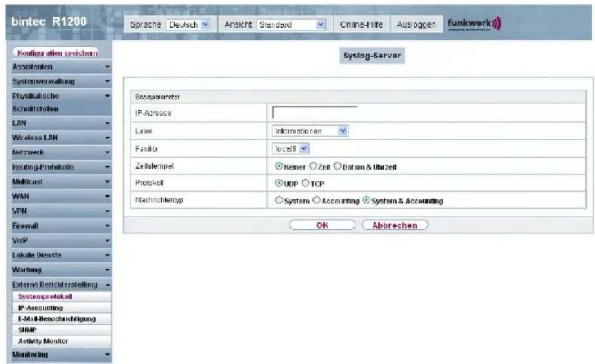Click the Syslog-Server page heading
595x364 pixels.
coord(372,56)
